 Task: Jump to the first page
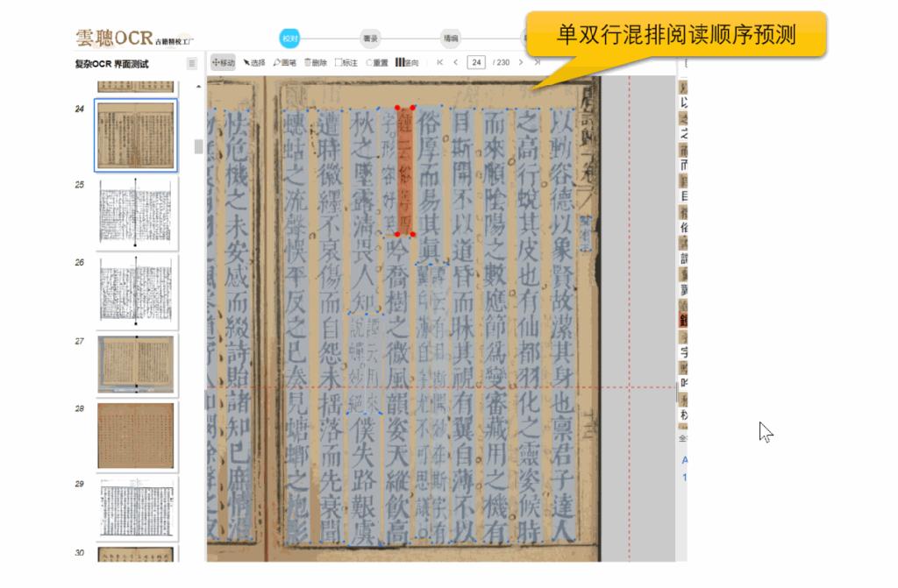coord(439,62)
